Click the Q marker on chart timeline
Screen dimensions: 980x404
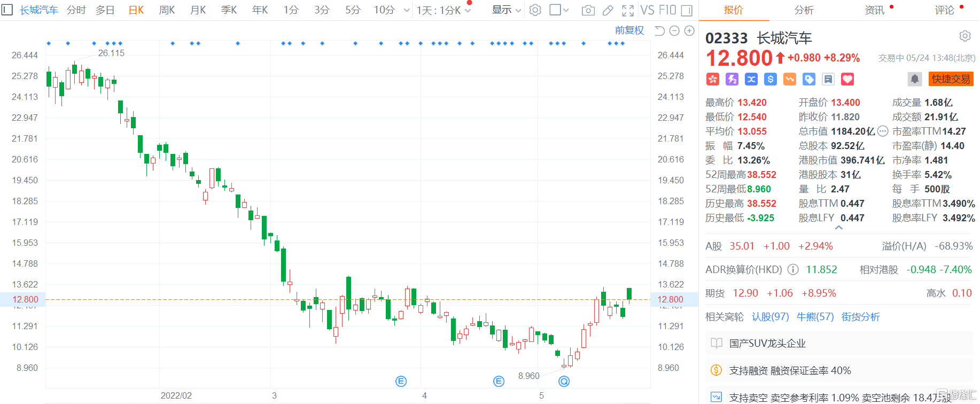tap(564, 381)
